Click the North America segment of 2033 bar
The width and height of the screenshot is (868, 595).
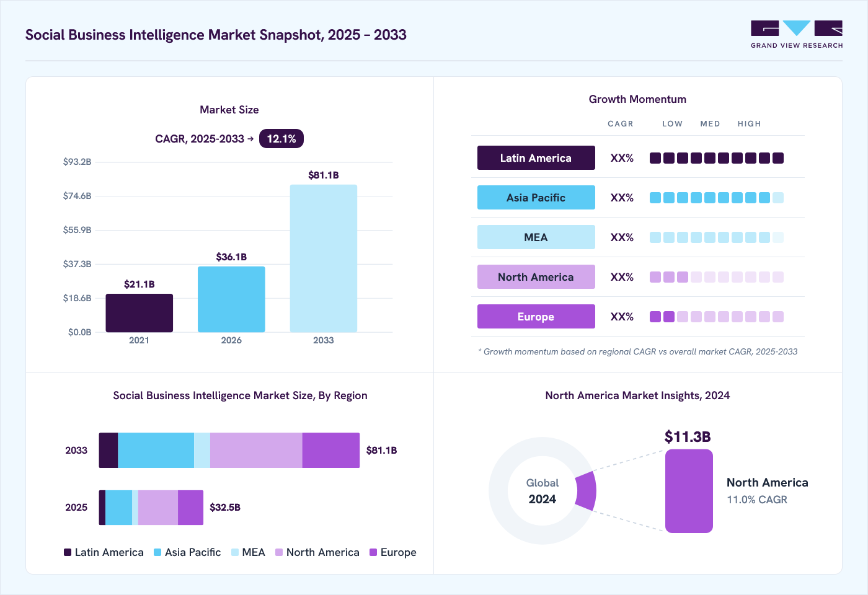(x=256, y=450)
